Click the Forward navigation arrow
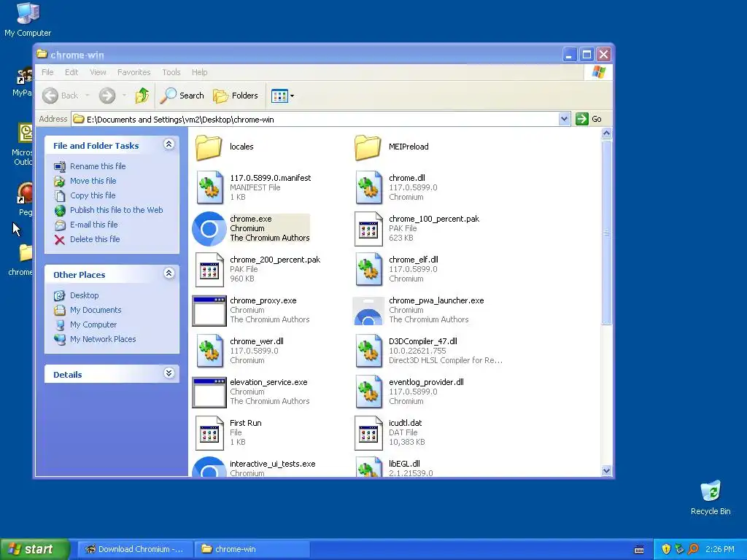747x560 pixels. [107, 96]
